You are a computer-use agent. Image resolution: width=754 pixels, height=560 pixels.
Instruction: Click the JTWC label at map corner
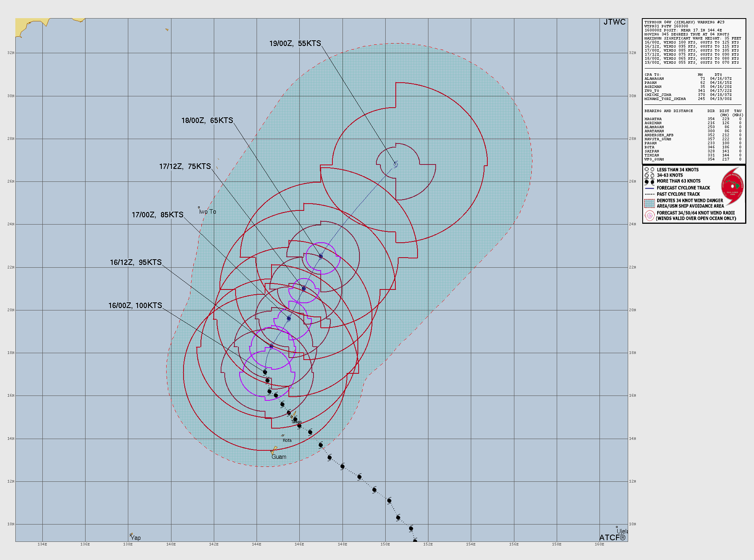coord(614,22)
